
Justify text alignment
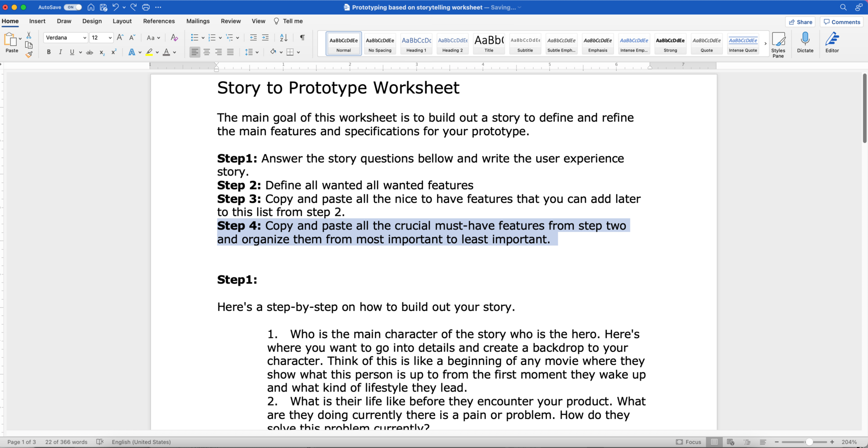click(x=230, y=52)
